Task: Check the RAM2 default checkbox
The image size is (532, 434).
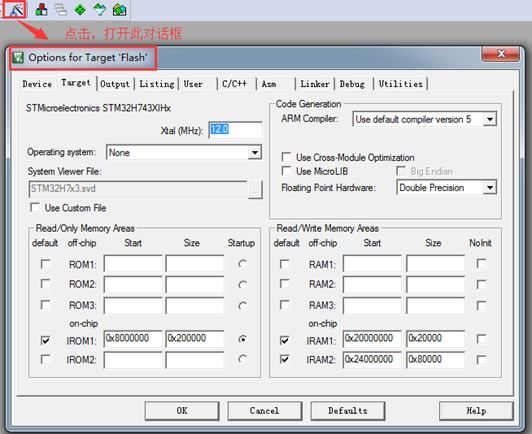Action: (x=285, y=284)
